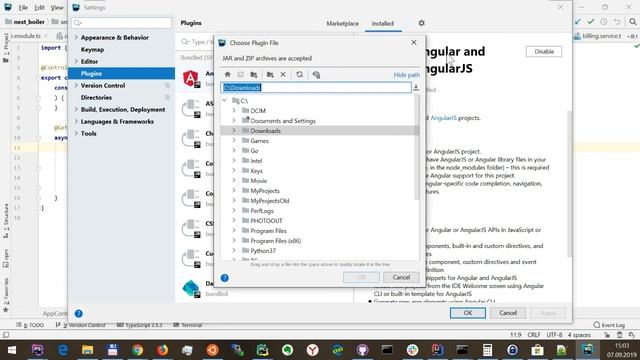
Task: Disable the Angular and AngularJS plugin
Action: pyautogui.click(x=544, y=51)
